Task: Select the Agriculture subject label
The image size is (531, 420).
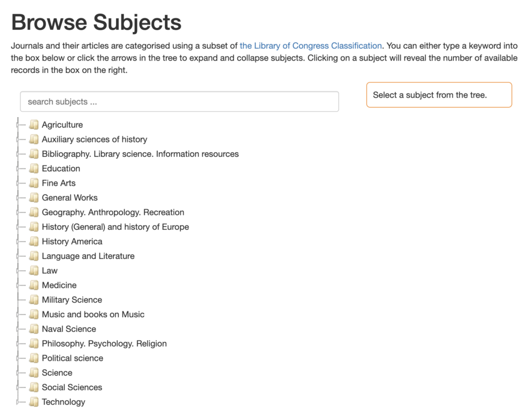Action: click(x=62, y=125)
